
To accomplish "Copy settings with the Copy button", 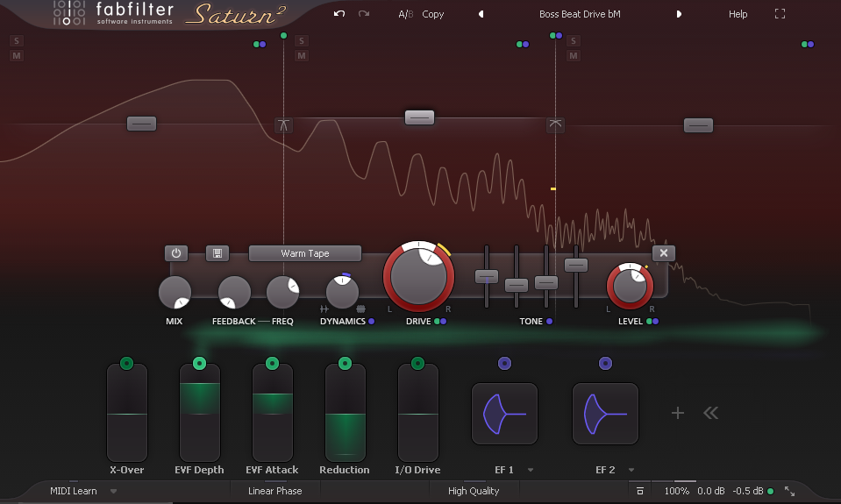I will tap(433, 15).
